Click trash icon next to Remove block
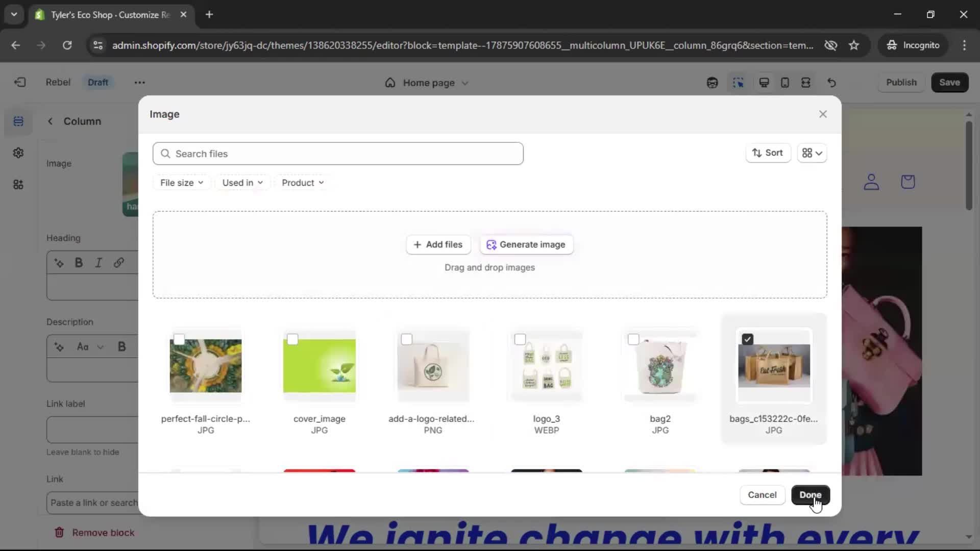The height and width of the screenshot is (551, 980). coord(59,533)
